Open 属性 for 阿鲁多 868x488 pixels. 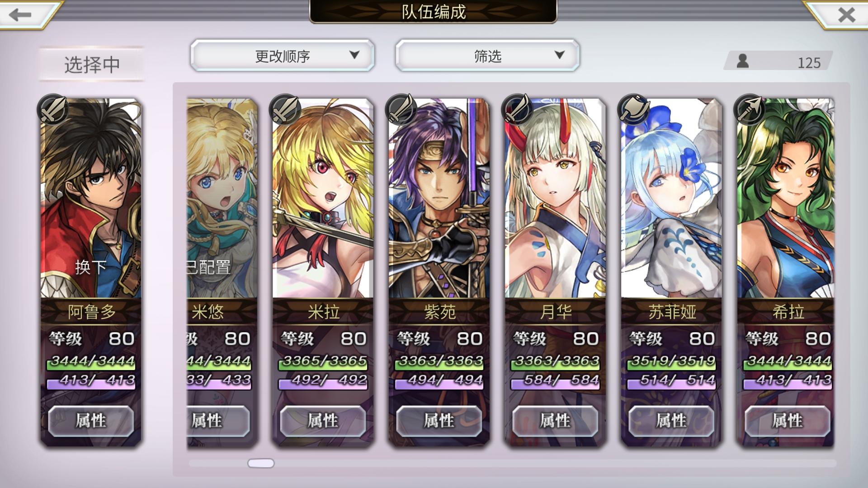(x=91, y=421)
